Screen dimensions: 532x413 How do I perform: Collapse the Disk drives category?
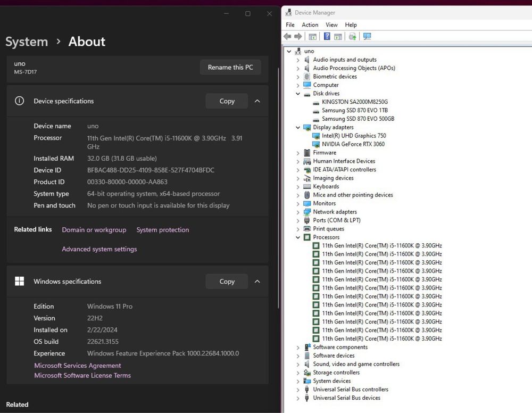pos(298,94)
